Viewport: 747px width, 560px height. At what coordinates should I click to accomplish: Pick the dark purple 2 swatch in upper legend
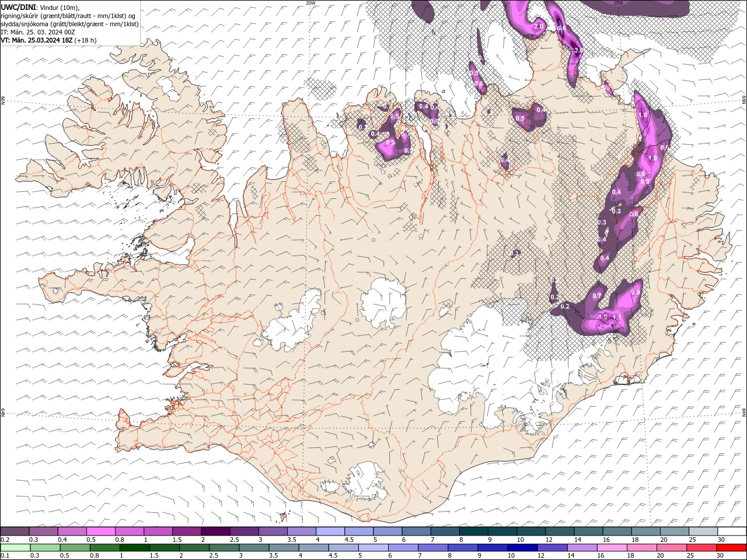[215, 531]
